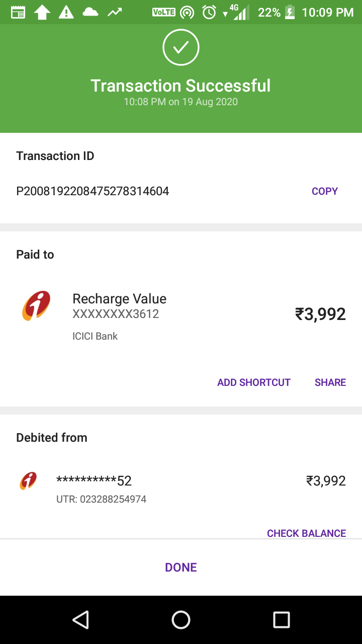Select the transaction ID number text
The height and width of the screenshot is (644, 362).
tap(93, 191)
